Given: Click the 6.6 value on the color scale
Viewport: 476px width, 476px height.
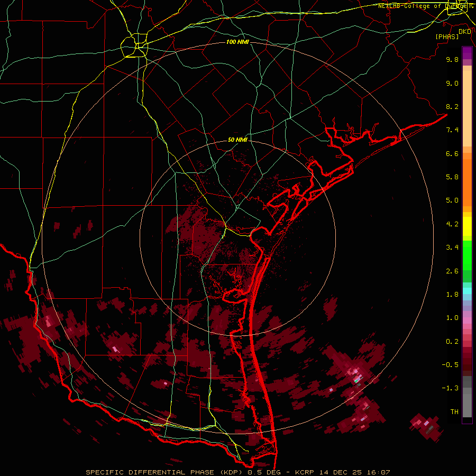Looking at the screenshot, I should pyautogui.click(x=452, y=153).
